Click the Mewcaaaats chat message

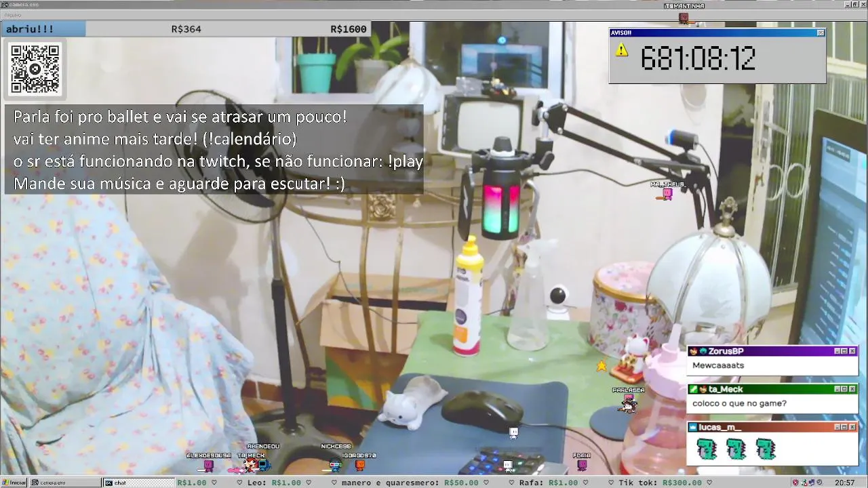(718, 365)
